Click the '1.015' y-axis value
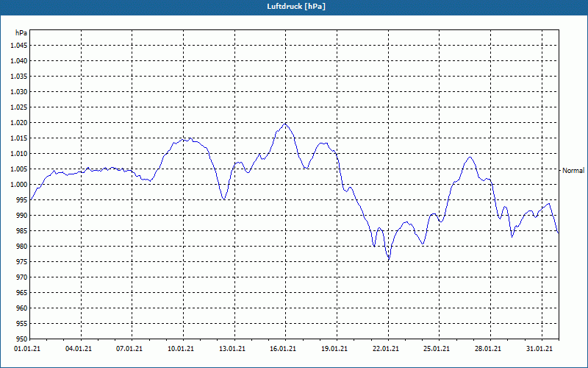Screen dimensions: 588x368 tap(19, 138)
